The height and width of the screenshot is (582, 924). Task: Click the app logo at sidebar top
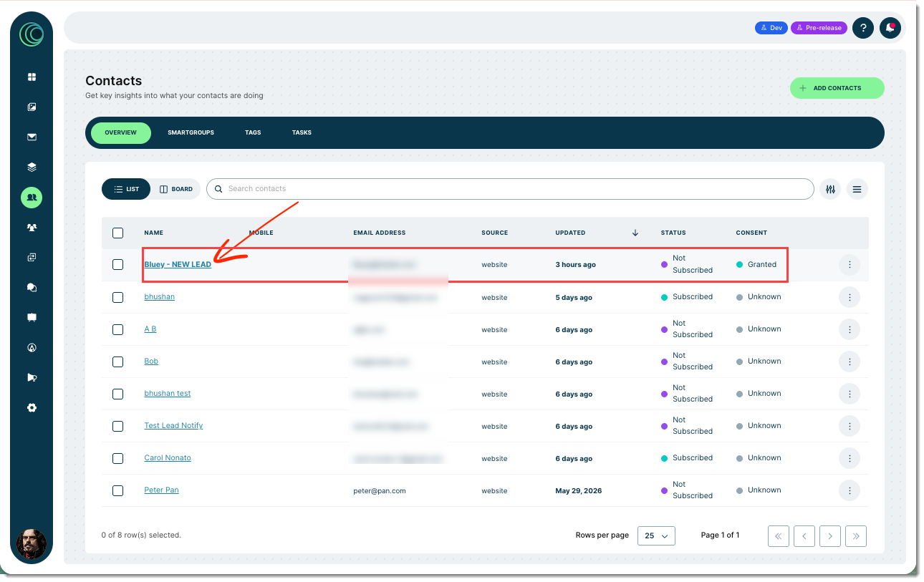coord(32,34)
